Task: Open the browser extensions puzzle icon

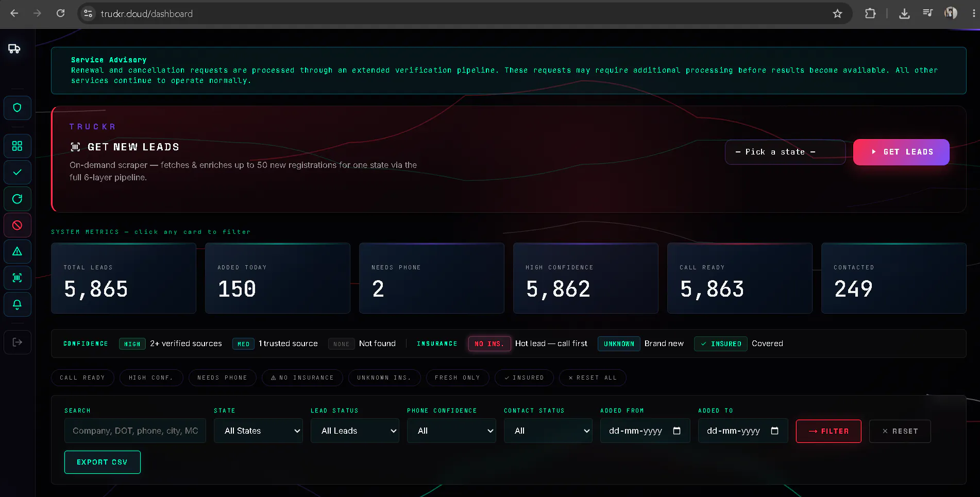Action: tap(870, 13)
